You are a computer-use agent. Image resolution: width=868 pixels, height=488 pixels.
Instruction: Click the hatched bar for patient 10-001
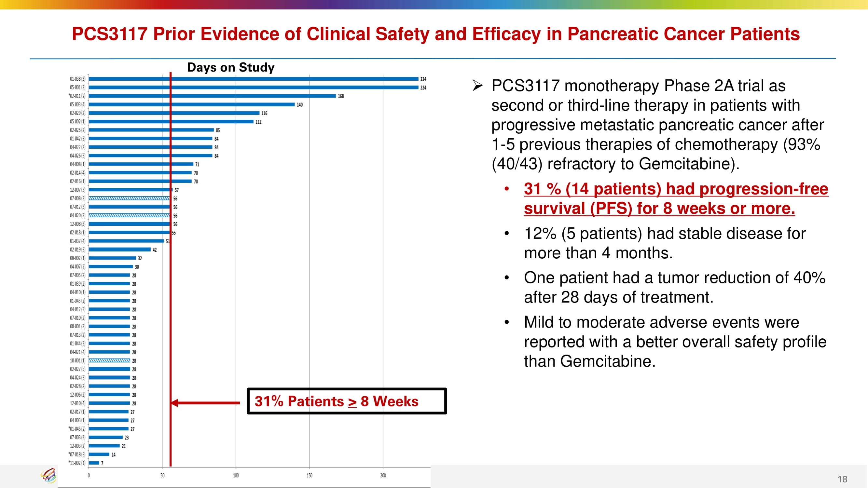(x=109, y=360)
